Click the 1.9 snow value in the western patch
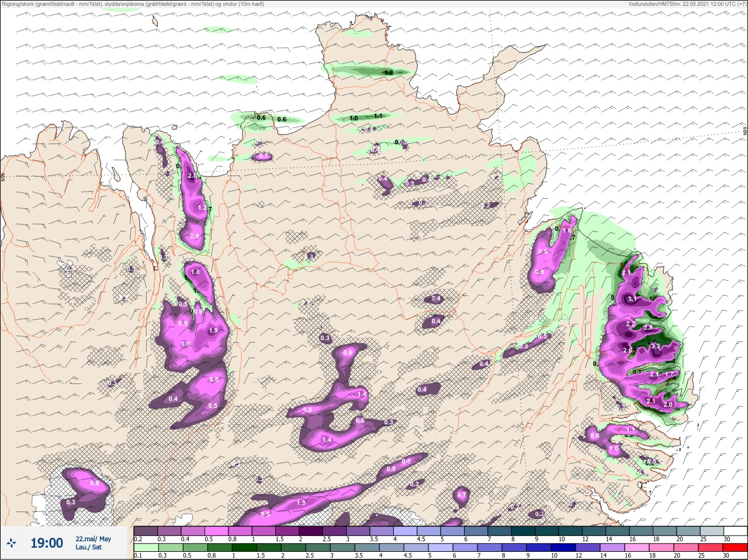Image resolution: width=748 pixels, height=560 pixels. pos(213,331)
